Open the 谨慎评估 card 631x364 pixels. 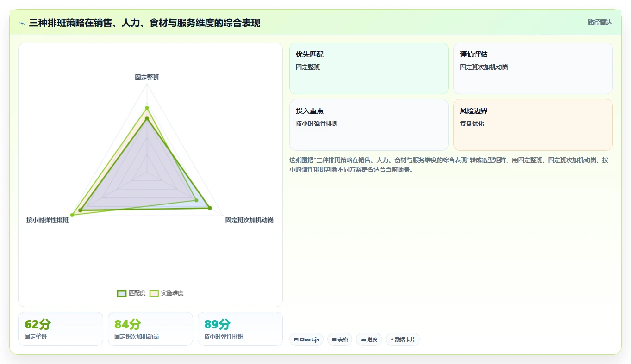[533, 68]
